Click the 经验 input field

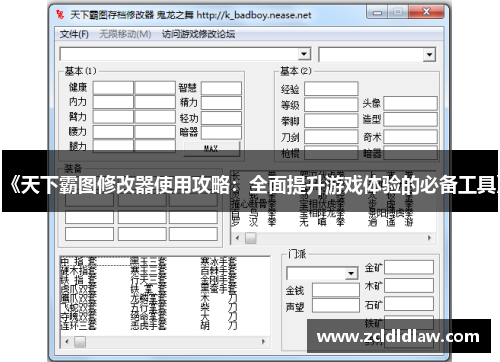[x=331, y=89]
